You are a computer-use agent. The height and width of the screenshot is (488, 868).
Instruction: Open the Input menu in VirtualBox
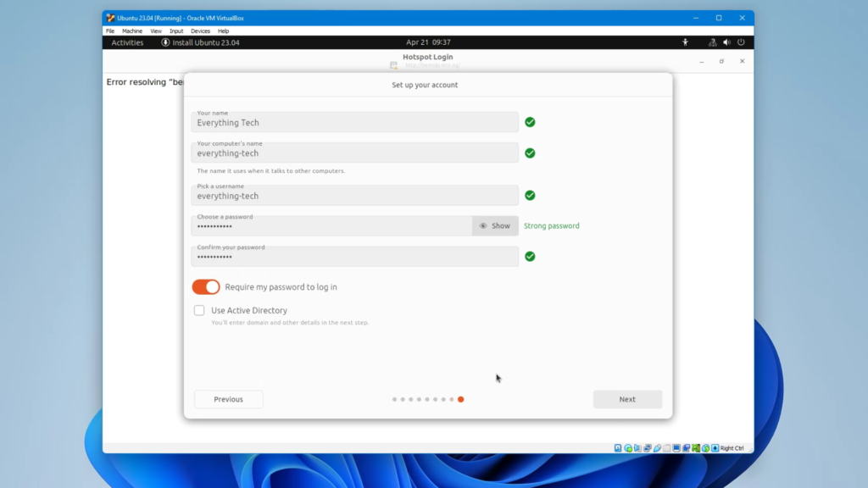pyautogui.click(x=176, y=31)
